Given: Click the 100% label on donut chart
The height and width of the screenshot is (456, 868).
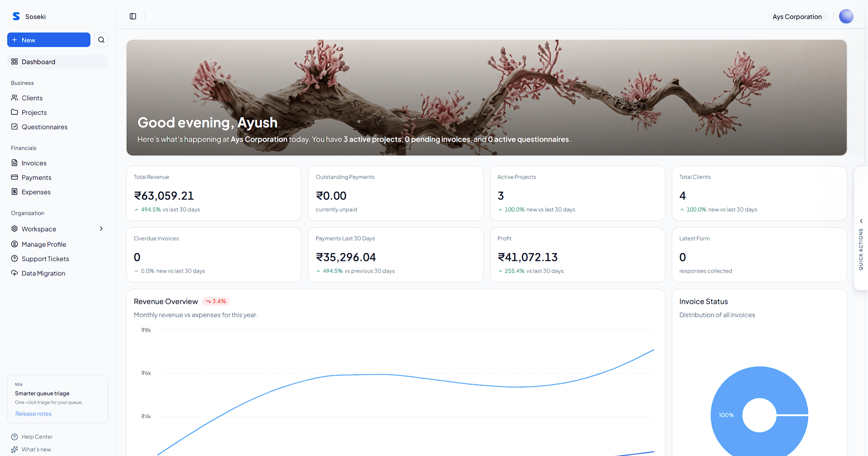Looking at the screenshot, I should pyautogui.click(x=726, y=415).
